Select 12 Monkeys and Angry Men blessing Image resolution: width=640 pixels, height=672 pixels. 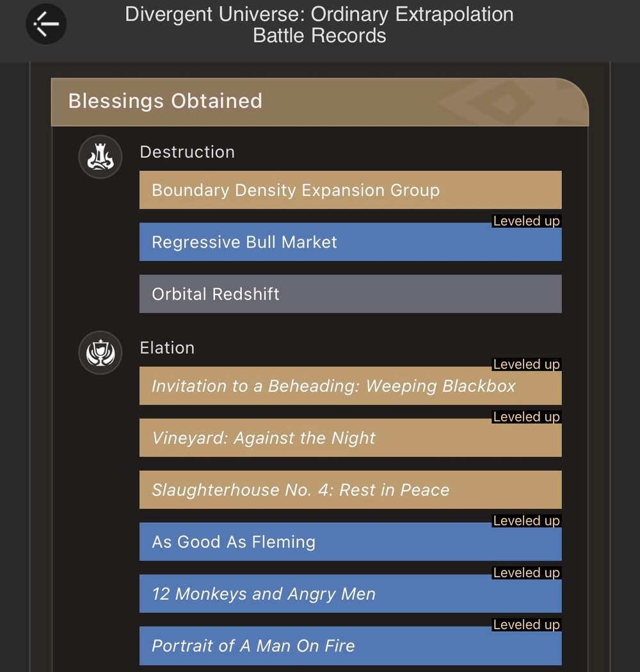click(350, 595)
